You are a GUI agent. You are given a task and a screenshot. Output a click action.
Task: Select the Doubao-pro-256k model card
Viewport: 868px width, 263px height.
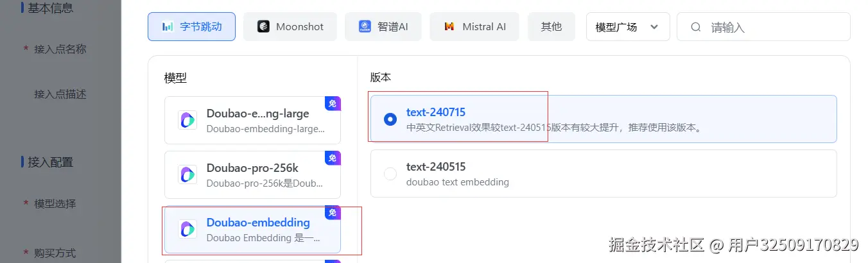pyautogui.click(x=252, y=174)
